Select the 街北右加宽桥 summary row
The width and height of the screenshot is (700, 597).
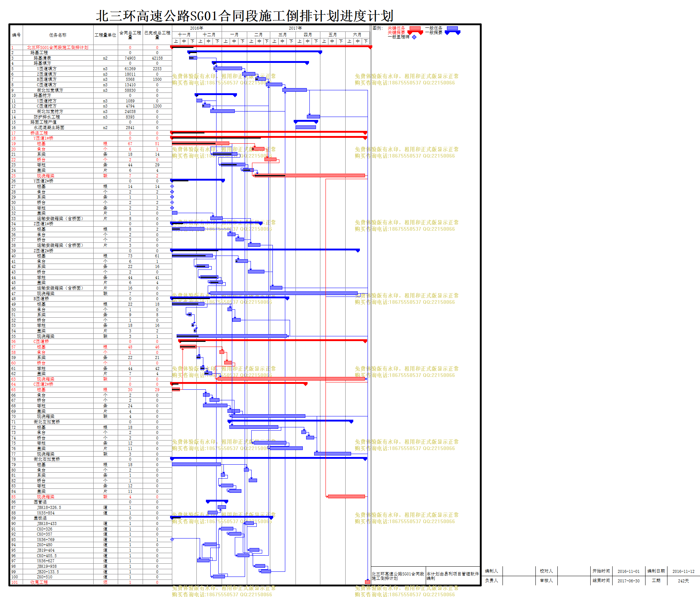point(91,459)
